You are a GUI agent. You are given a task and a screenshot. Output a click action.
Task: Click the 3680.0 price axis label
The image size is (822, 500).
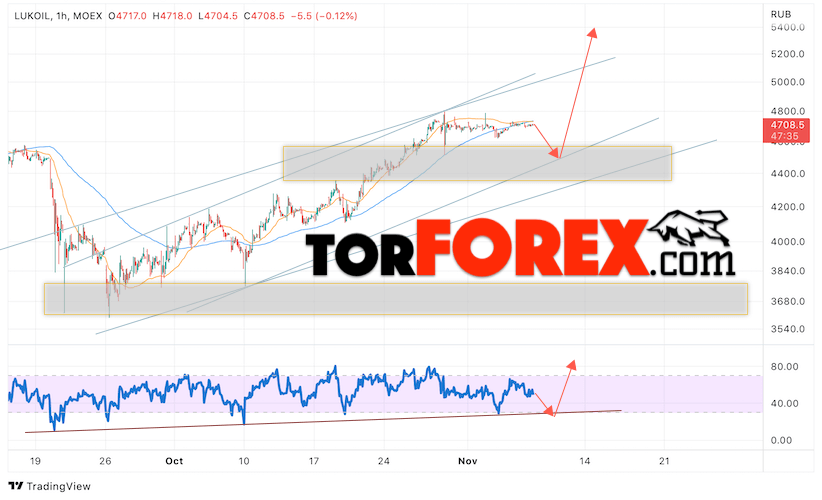[787, 301]
